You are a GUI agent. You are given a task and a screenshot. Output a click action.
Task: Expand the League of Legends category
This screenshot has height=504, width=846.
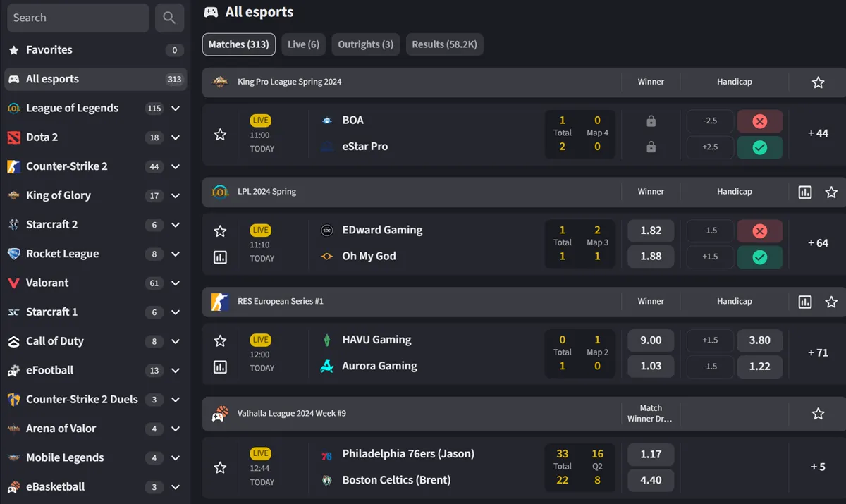[x=176, y=108]
